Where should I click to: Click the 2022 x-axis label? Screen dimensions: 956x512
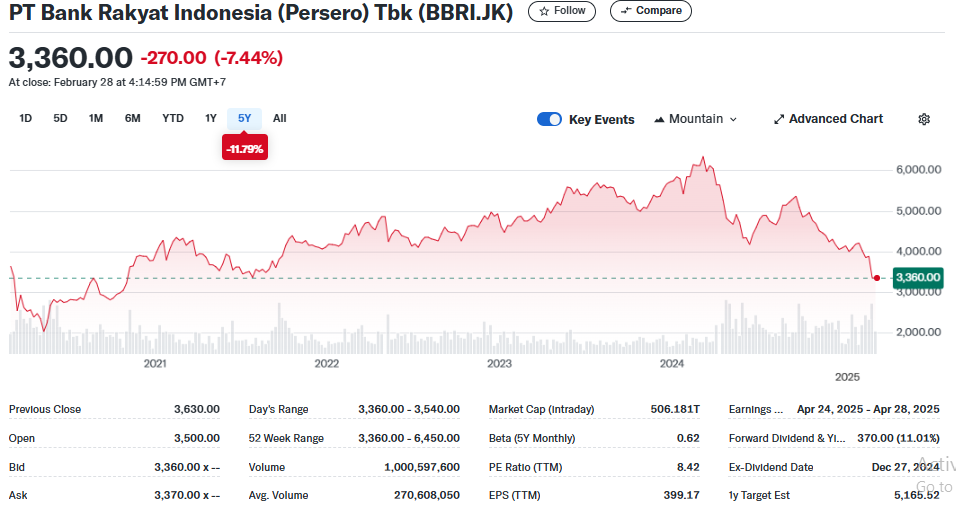pos(327,364)
